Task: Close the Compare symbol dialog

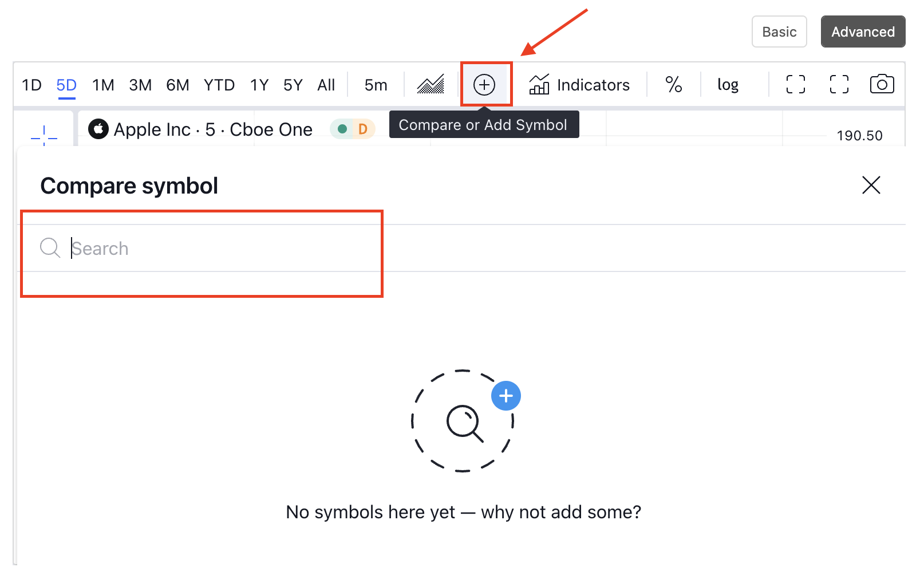Action: (x=871, y=185)
